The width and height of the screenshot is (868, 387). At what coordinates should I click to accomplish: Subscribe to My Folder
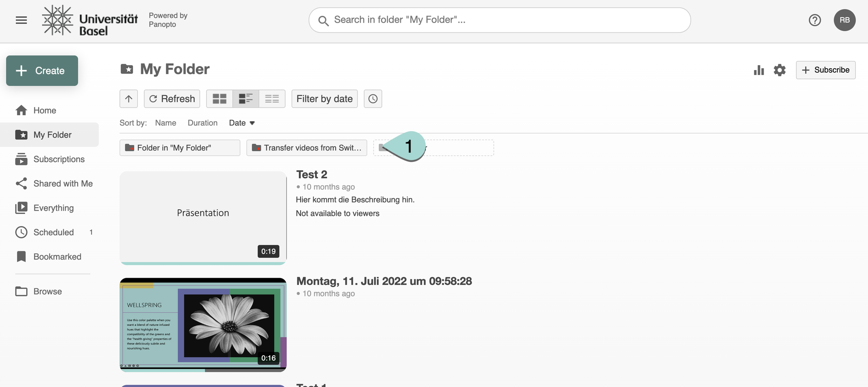826,70
